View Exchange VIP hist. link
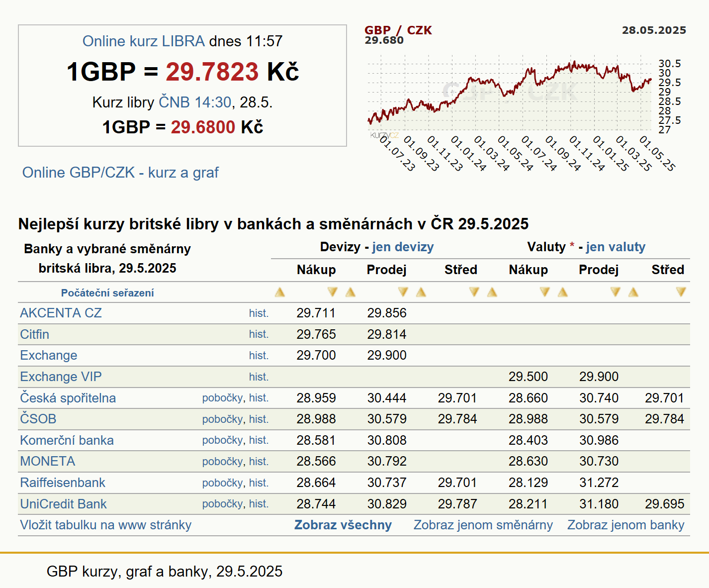Viewport: 709px width, 588px height. point(259,377)
